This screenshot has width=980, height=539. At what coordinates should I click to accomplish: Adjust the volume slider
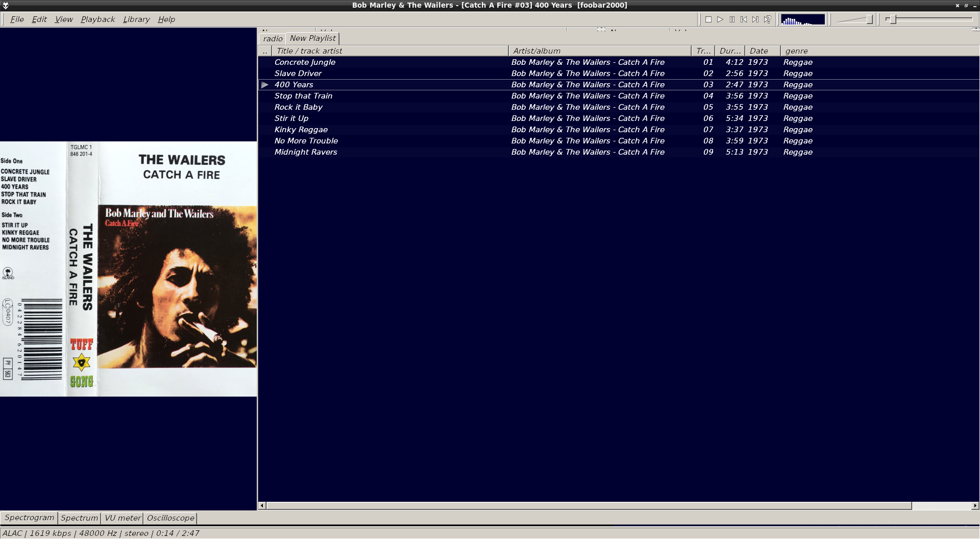pyautogui.click(x=855, y=19)
